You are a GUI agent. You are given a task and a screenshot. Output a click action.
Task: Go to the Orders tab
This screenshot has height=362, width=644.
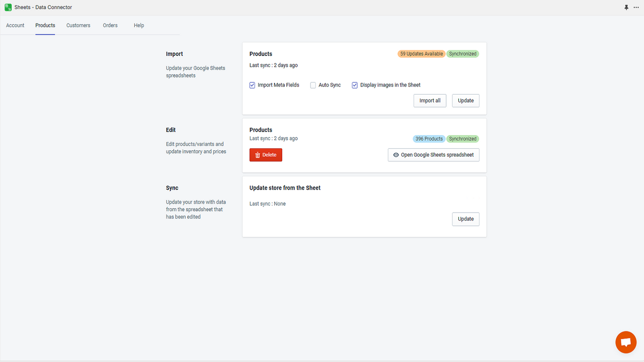110,25
